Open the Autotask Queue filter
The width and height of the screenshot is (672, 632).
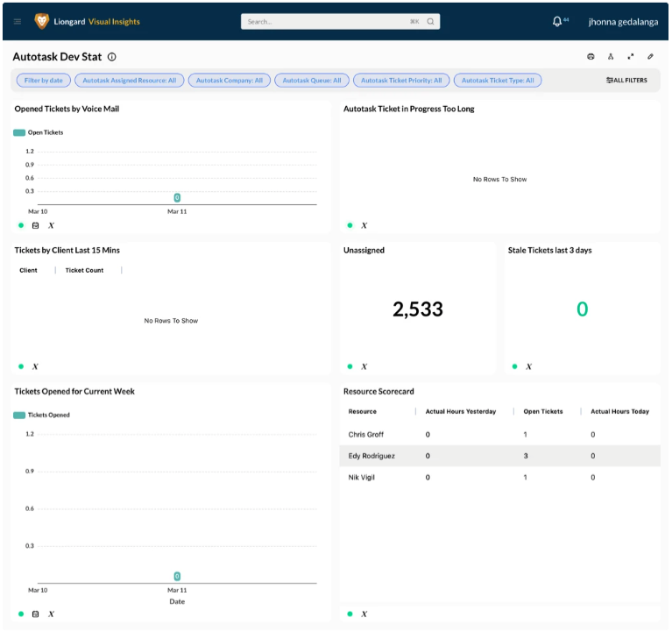coord(310,81)
